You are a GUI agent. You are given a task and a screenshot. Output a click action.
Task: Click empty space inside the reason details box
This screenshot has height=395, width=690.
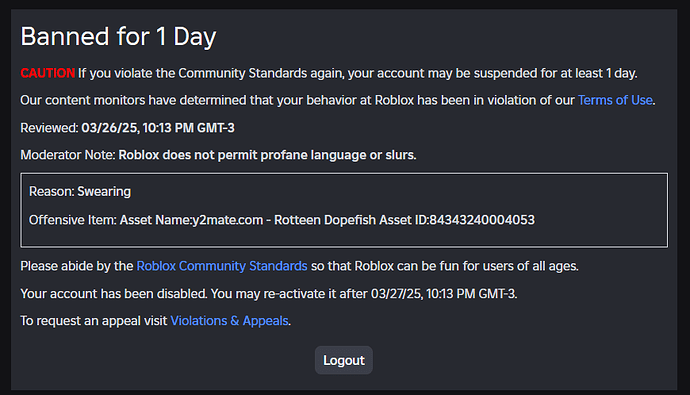click(x=594, y=194)
